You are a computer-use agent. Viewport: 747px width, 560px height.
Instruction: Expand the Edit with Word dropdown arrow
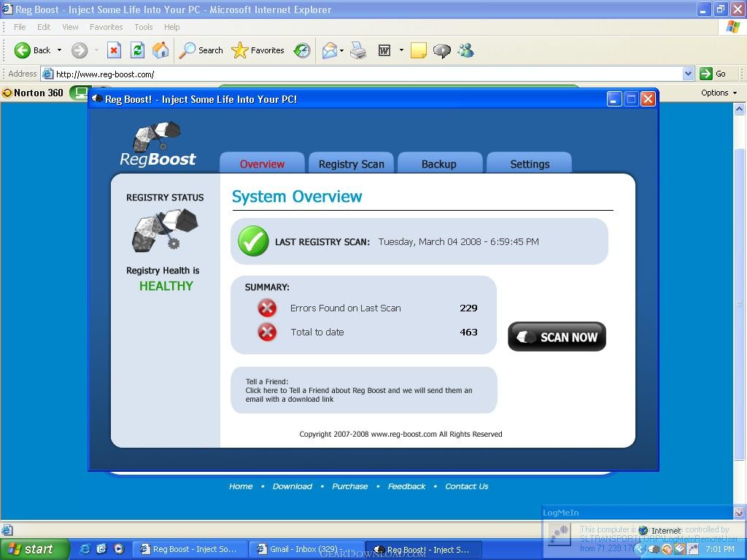(x=401, y=50)
